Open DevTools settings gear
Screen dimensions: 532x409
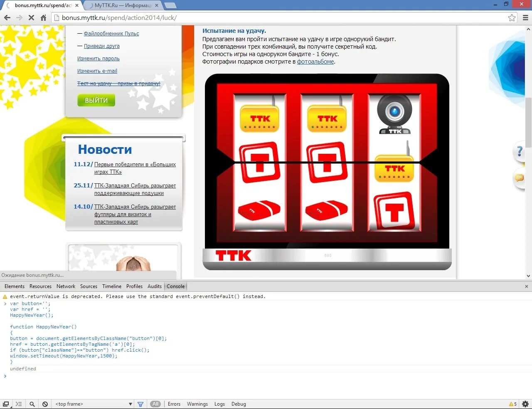coord(525,404)
